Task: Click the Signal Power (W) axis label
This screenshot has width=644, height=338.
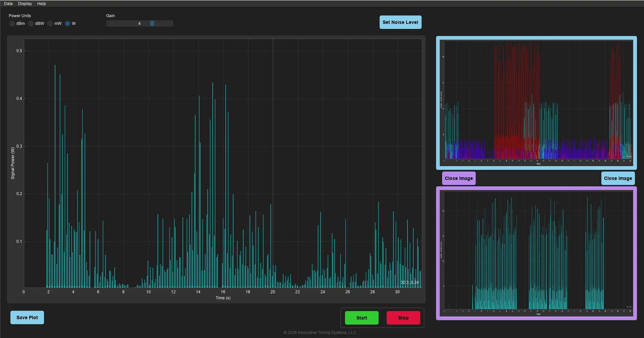Action: pyautogui.click(x=13, y=163)
